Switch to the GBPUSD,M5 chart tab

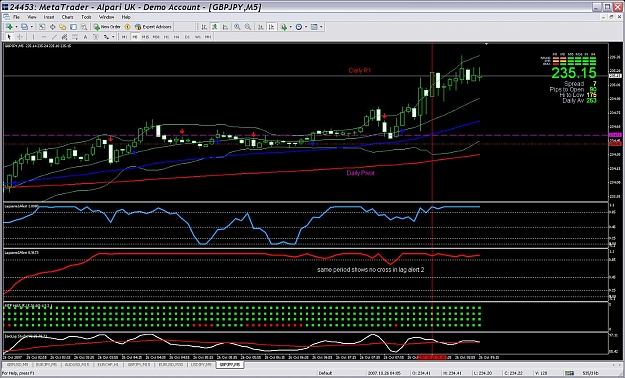(17, 365)
